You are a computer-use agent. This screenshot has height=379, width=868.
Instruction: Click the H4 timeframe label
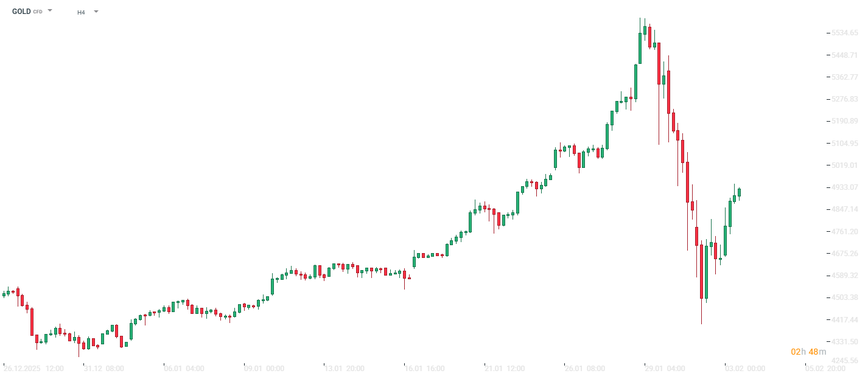tap(81, 12)
